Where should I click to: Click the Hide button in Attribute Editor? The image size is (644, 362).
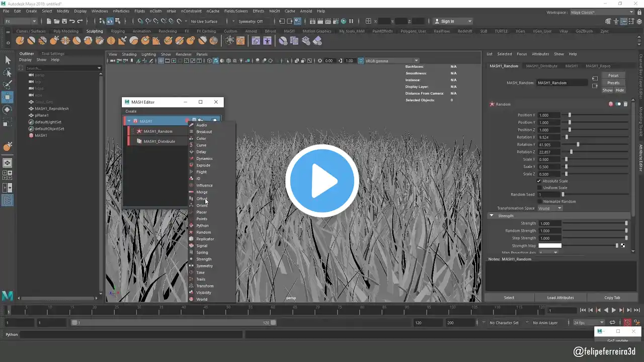click(619, 90)
